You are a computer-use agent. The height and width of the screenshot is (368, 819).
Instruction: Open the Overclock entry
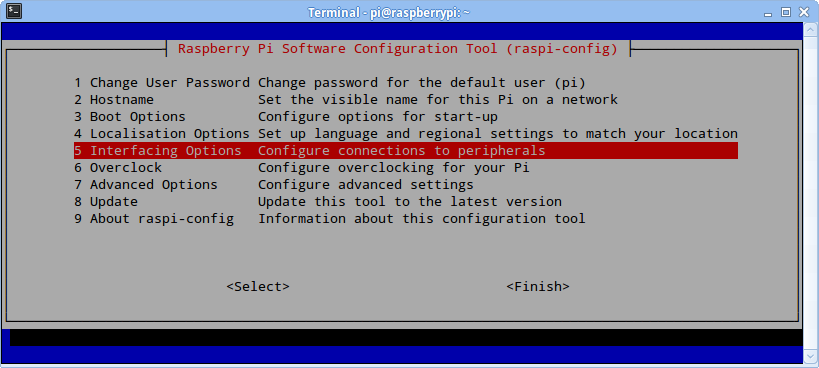click(x=406, y=168)
